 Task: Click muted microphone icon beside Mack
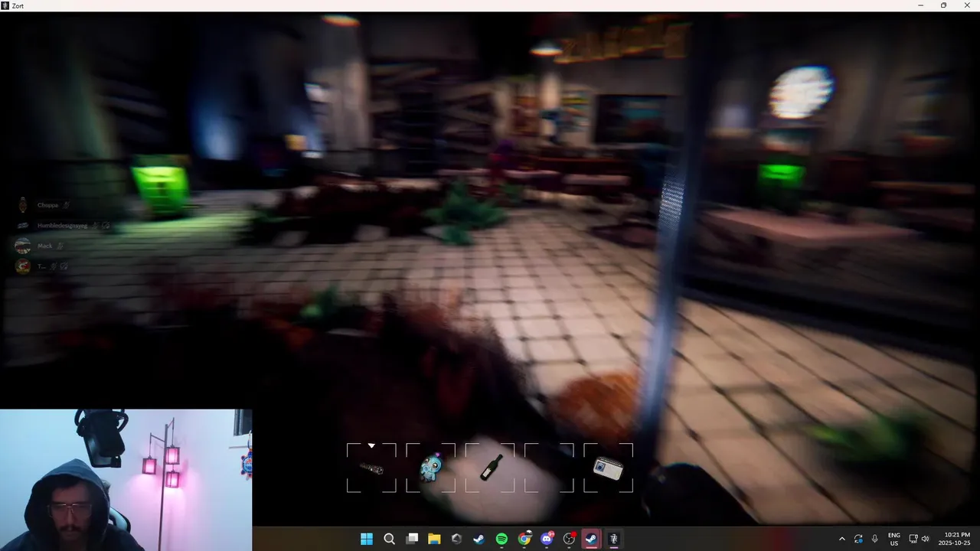[60, 246]
